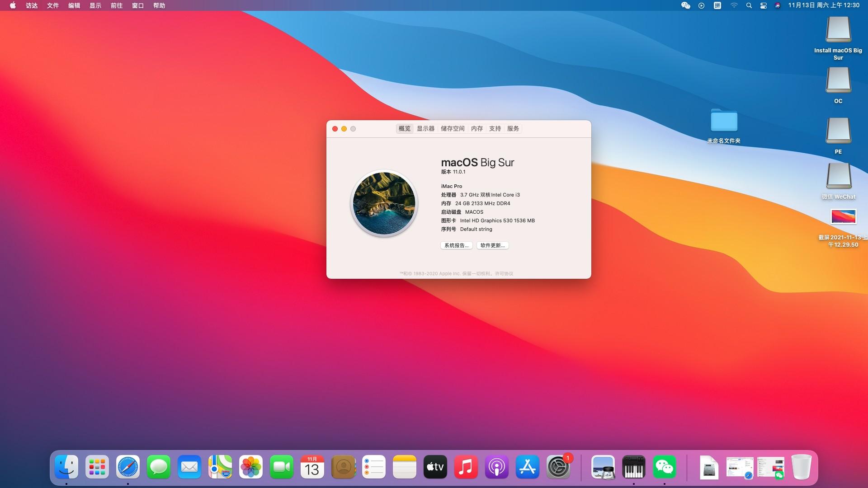Open Maps app in the Dock

click(x=220, y=467)
